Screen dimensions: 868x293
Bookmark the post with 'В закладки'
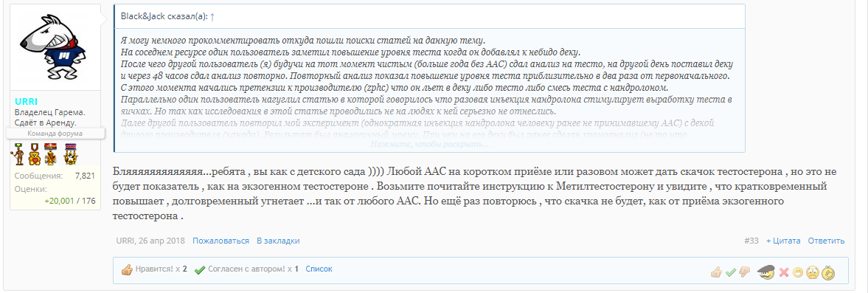pos(278,241)
